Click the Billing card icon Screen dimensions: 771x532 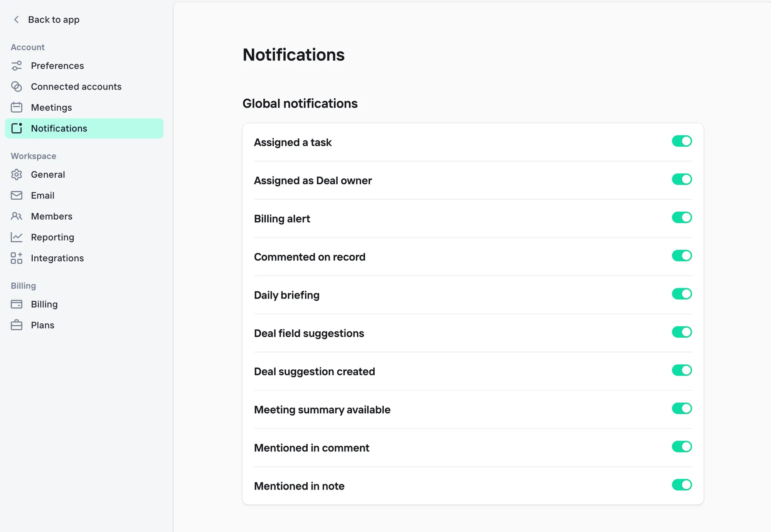(x=17, y=304)
